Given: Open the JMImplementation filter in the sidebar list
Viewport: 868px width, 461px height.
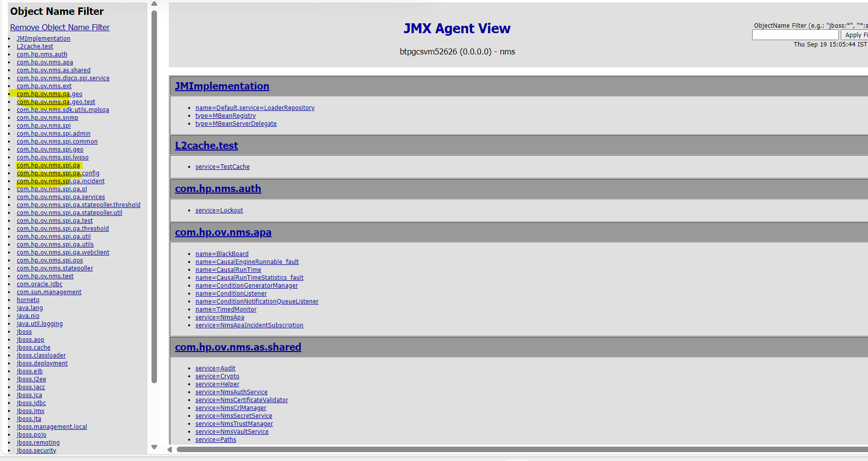Looking at the screenshot, I should point(44,39).
